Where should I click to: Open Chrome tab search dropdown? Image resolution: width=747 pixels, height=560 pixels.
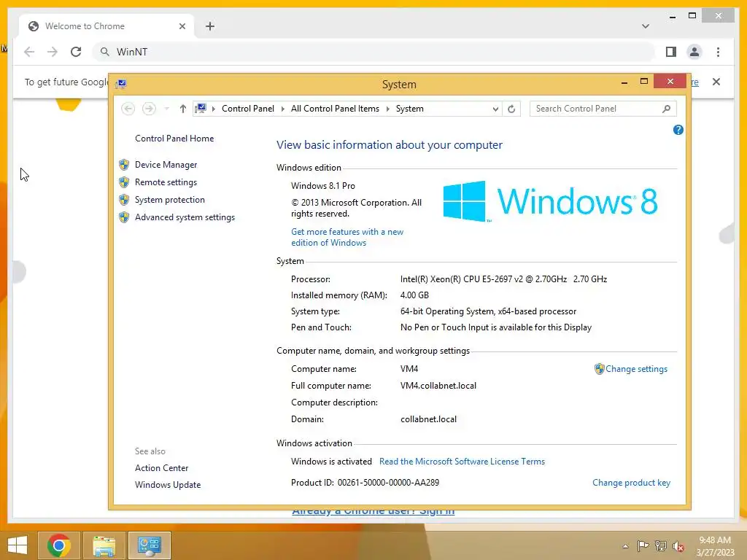click(646, 26)
